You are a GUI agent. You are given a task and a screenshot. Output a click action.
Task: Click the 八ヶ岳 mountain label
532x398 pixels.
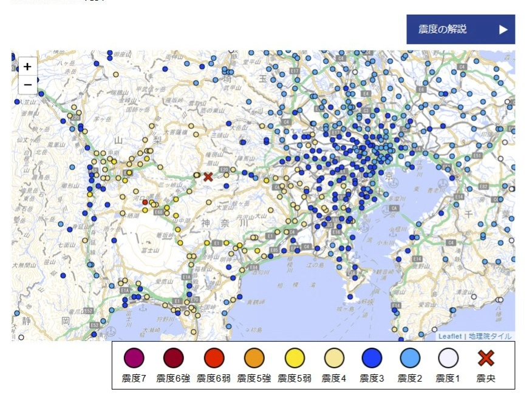coord(66,63)
